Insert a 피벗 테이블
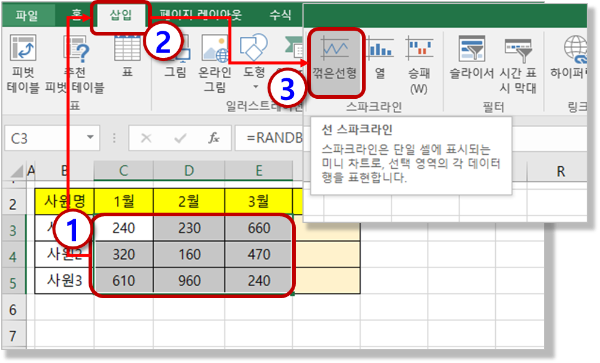Viewport: 600px width, 363px height. 23,63
